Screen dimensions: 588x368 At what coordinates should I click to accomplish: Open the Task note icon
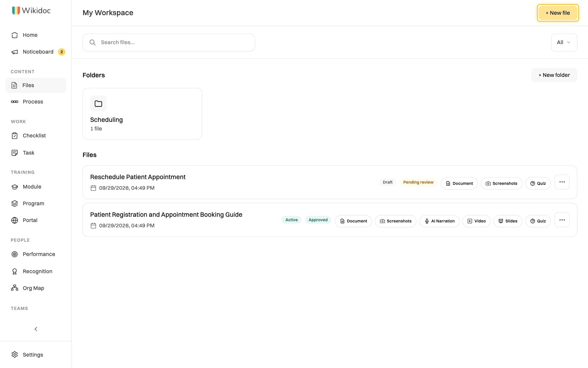(14, 153)
